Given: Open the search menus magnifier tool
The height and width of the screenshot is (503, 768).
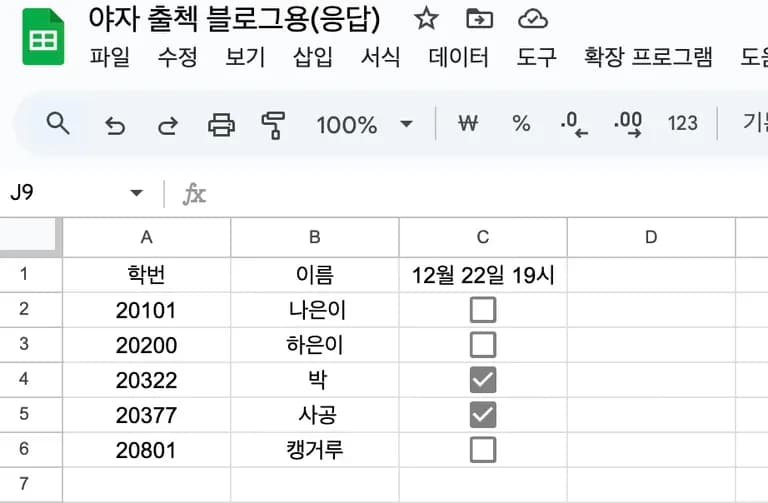Looking at the screenshot, I should click(59, 124).
